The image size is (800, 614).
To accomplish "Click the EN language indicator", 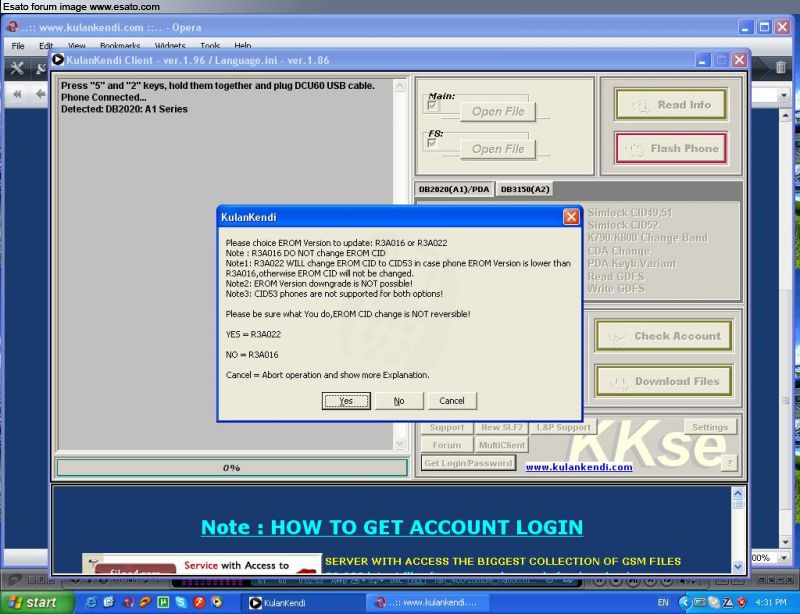I will (x=663, y=603).
